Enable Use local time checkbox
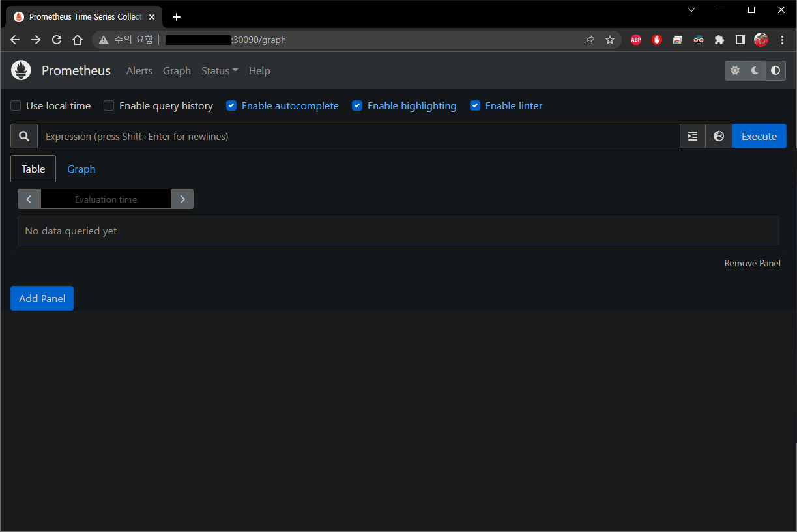Image resolution: width=797 pixels, height=532 pixels. pos(16,105)
